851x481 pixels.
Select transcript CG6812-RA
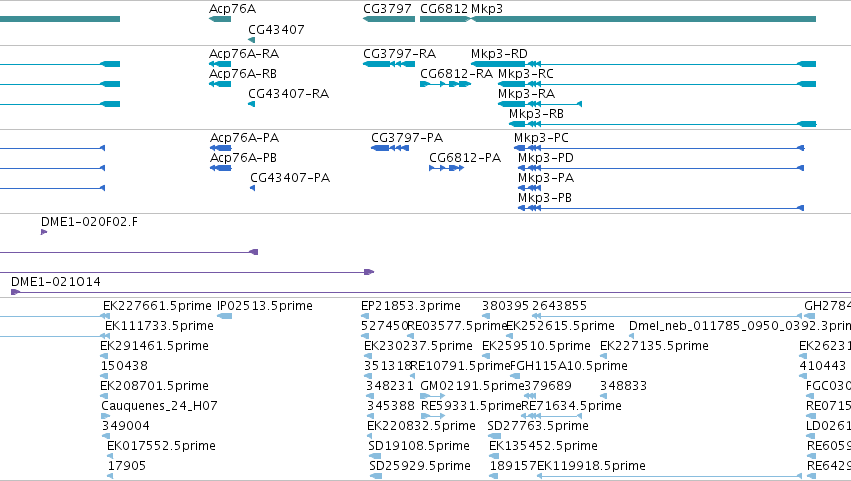click(x=456, y=74)
